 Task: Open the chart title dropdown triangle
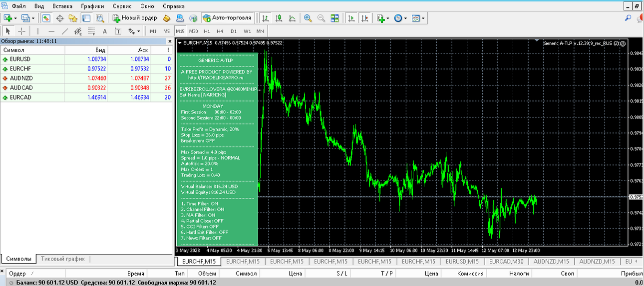[180, 43]
